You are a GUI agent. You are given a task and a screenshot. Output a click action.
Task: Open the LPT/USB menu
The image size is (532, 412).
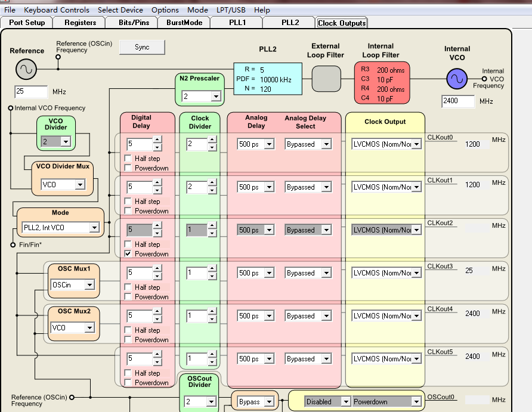point(231,10)
